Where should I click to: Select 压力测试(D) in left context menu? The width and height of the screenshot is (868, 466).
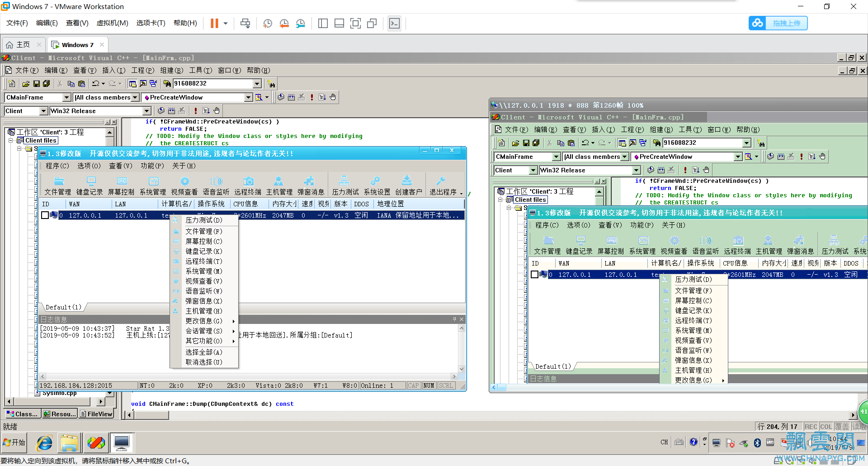[x=204, y=220]
